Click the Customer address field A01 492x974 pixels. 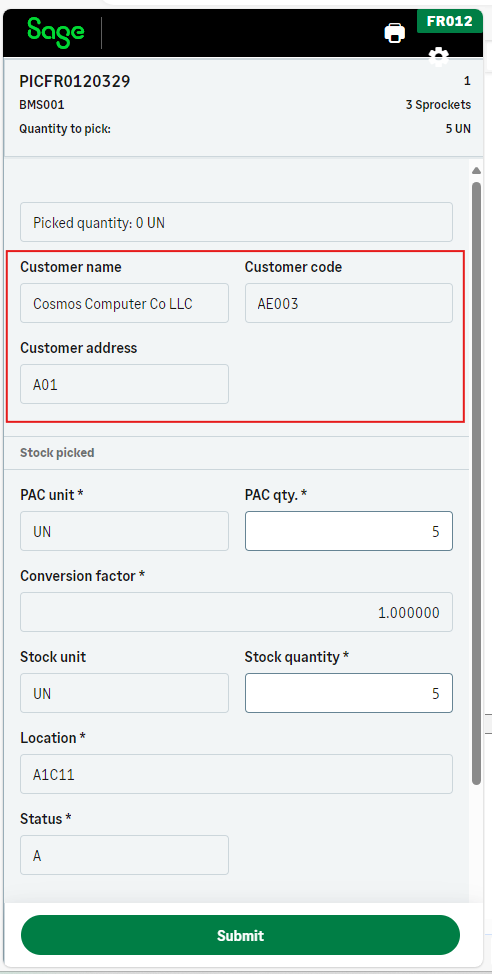coord(124,384)
